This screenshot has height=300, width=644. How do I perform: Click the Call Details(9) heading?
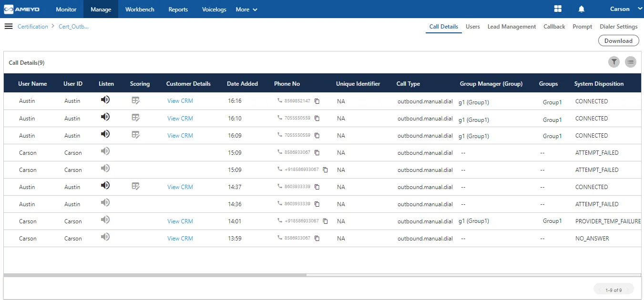point(27,63)
